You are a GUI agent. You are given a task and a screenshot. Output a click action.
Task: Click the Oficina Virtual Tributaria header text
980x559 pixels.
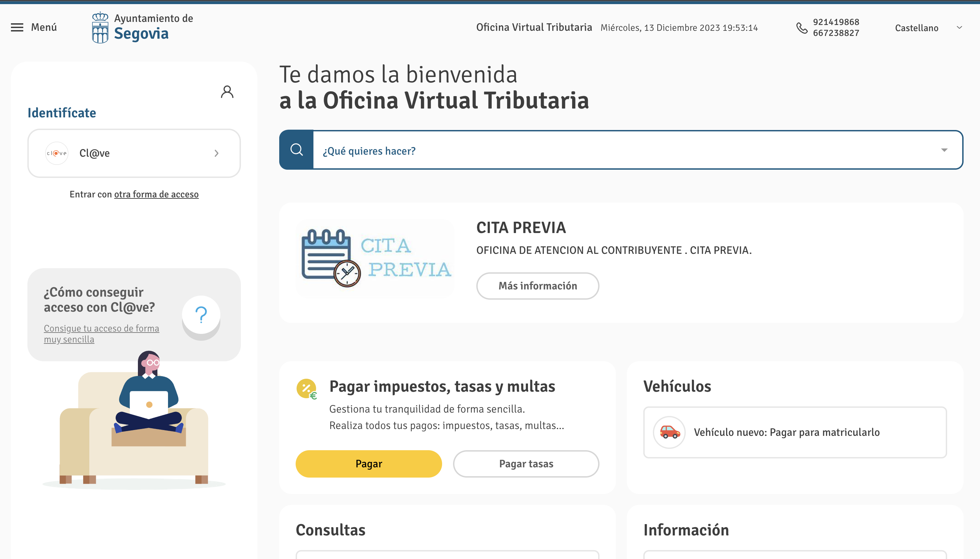534,27
